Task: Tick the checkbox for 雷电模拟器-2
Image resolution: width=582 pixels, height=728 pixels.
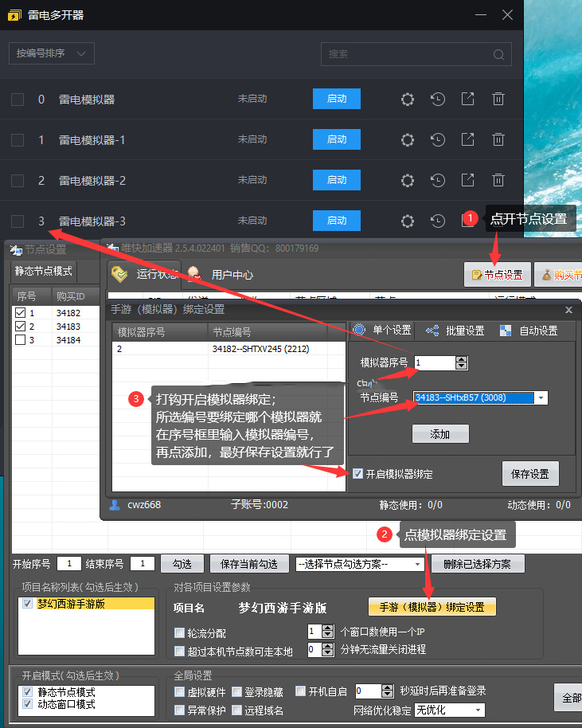Action: [x=18, y=181]
